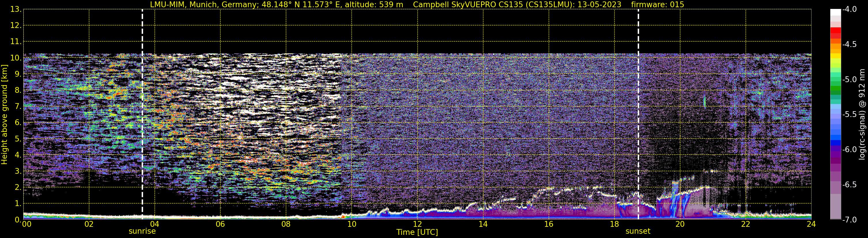Click the '-6.0' colorbar tick label
The width and height of the screenshot is (868, 238).
[849, 150]
